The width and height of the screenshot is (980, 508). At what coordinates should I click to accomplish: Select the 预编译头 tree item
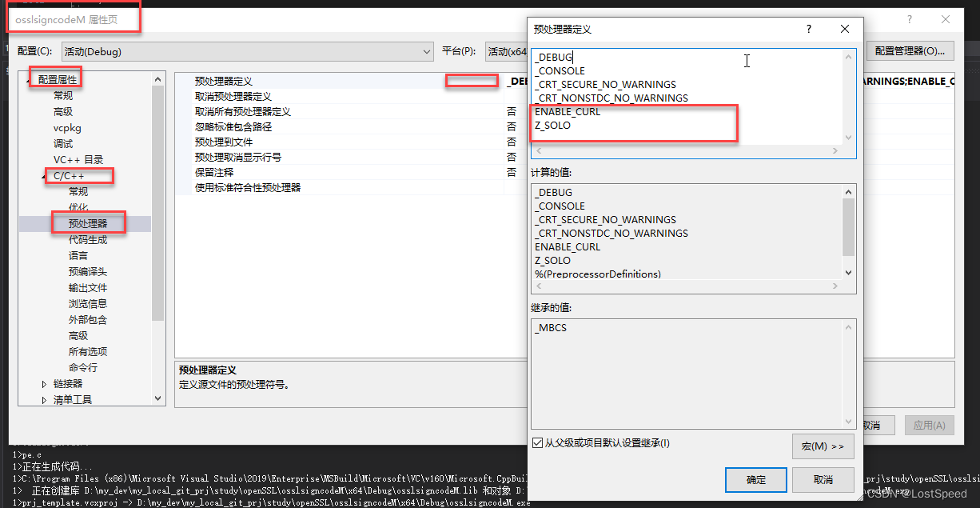pyautogui.click(x=88, y=272)
